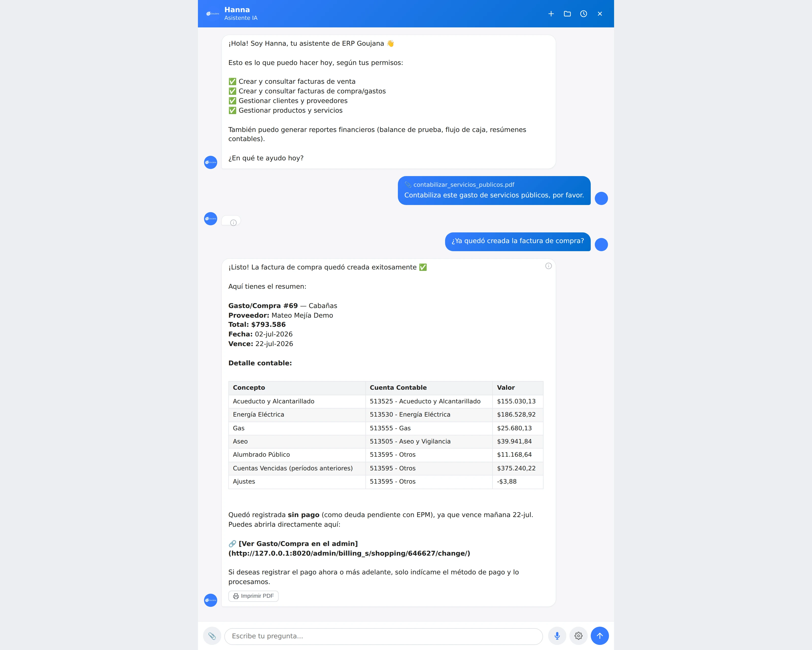This screenshot has height=650, width=812.
Task: Click assistant avatar beside greeting message
Action: tap(211, 162)
